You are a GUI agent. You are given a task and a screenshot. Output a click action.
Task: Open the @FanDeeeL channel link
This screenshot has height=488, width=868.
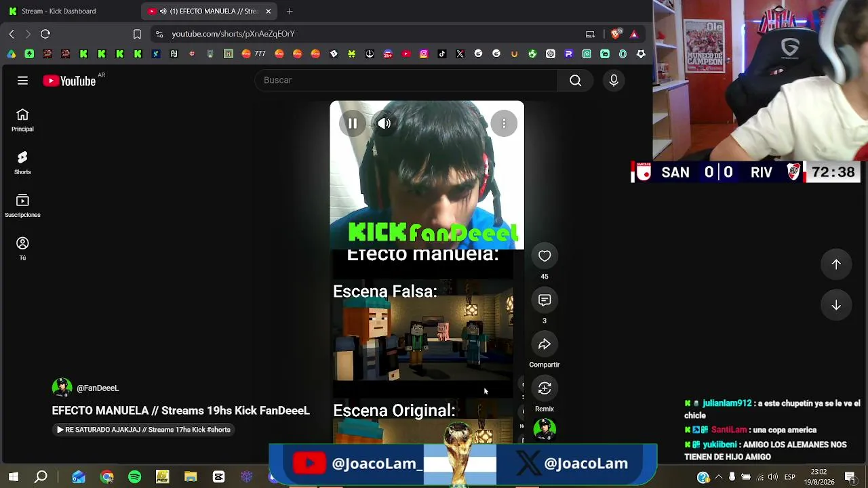98,388
